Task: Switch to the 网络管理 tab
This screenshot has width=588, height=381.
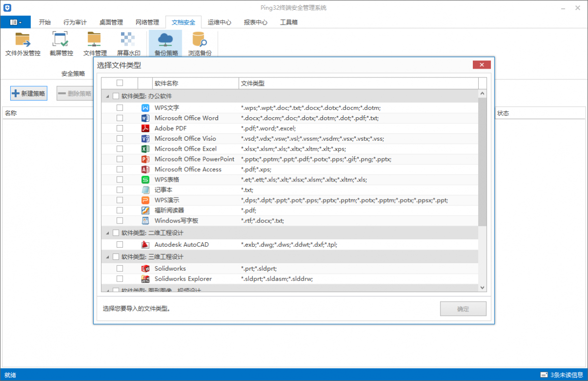Action: [x=147, y=22]
